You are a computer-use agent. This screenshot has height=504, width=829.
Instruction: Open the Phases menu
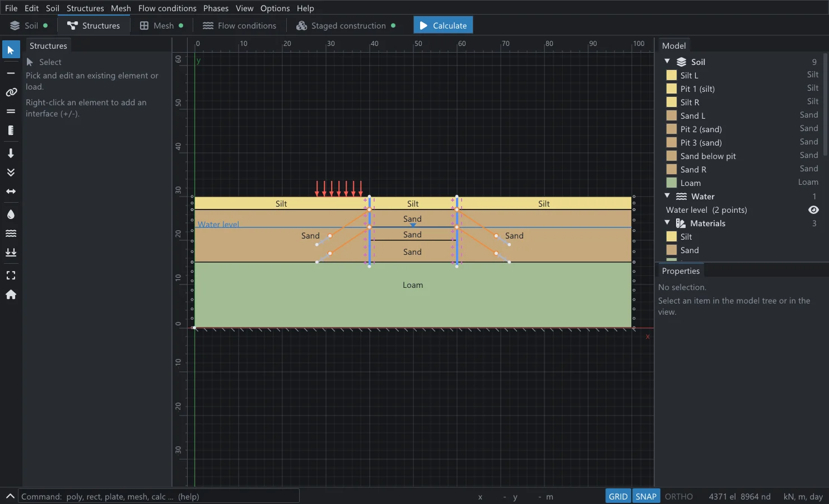pyautogui.click(x=216, y=8)
